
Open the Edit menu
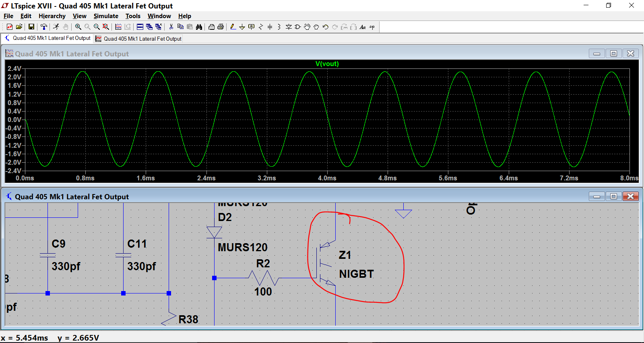pos(26,16)
